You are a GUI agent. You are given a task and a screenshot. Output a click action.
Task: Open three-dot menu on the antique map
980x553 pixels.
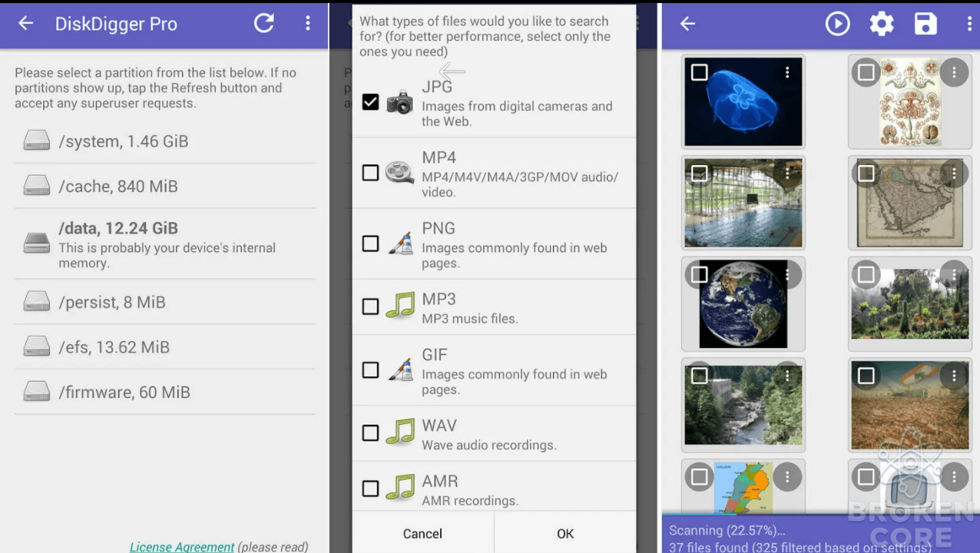954,174
